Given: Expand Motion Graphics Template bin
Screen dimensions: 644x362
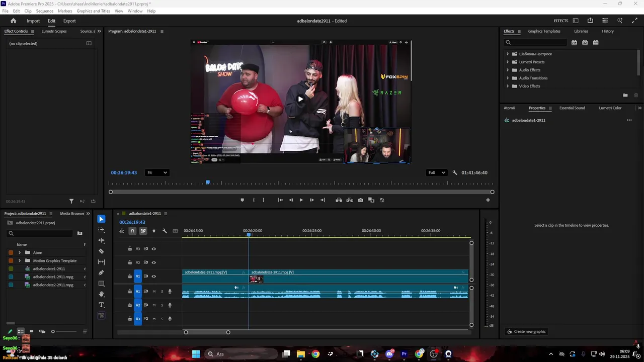Looking at the screenshot, I should tap(20, 261).
